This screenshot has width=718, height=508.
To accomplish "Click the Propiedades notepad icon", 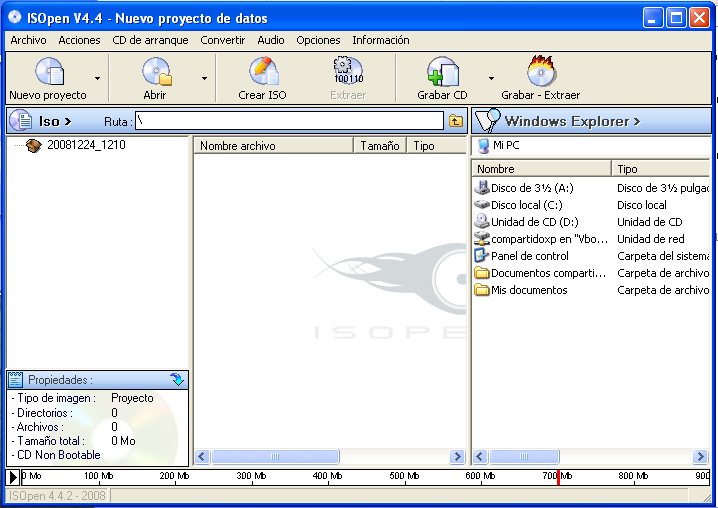I will [16, 379].
